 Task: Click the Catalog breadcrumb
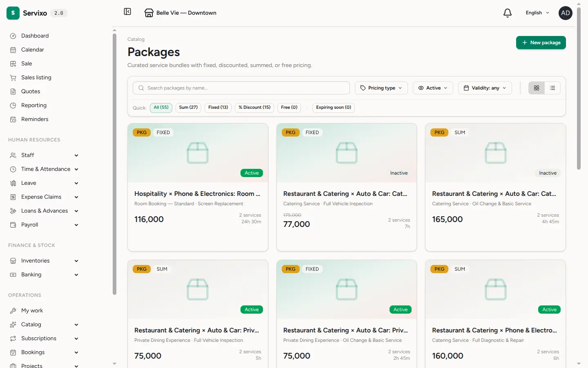[136, 39]
